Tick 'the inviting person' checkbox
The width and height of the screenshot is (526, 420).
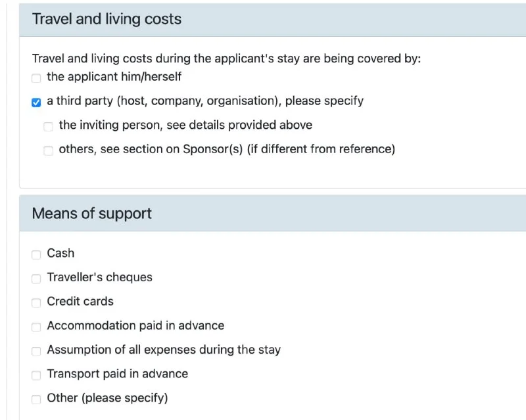(48, 126)
